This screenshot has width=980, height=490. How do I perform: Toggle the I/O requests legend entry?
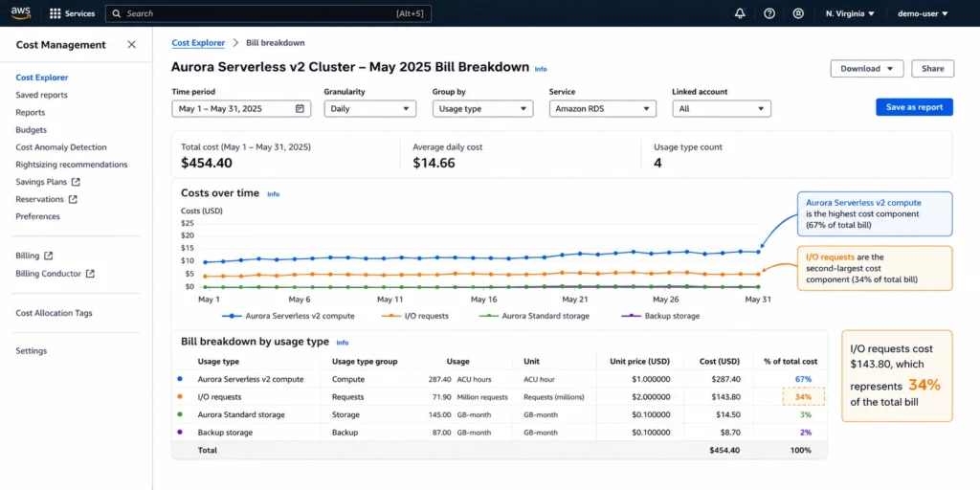[415, 316]
